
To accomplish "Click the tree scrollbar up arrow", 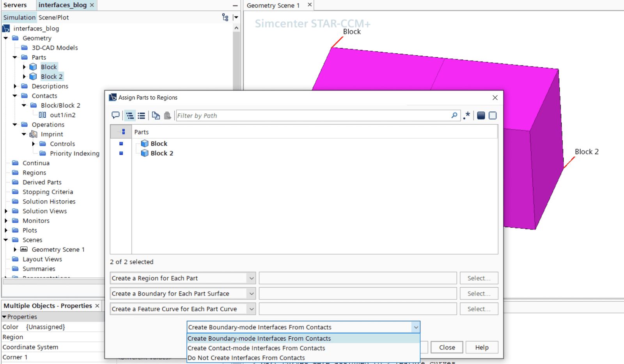I will tap(236, 28).
